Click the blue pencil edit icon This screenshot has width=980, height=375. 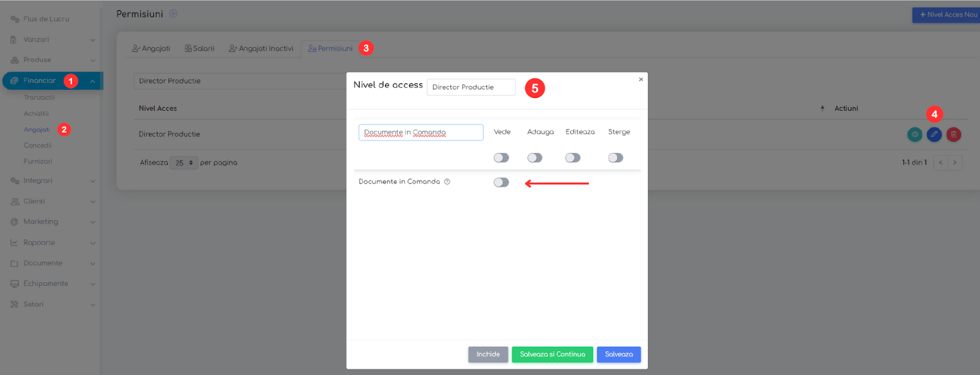934,134
